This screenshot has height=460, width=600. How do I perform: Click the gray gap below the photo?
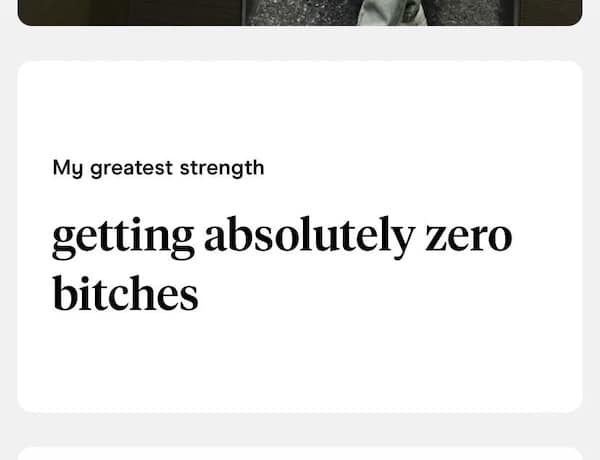coord(300,43)
